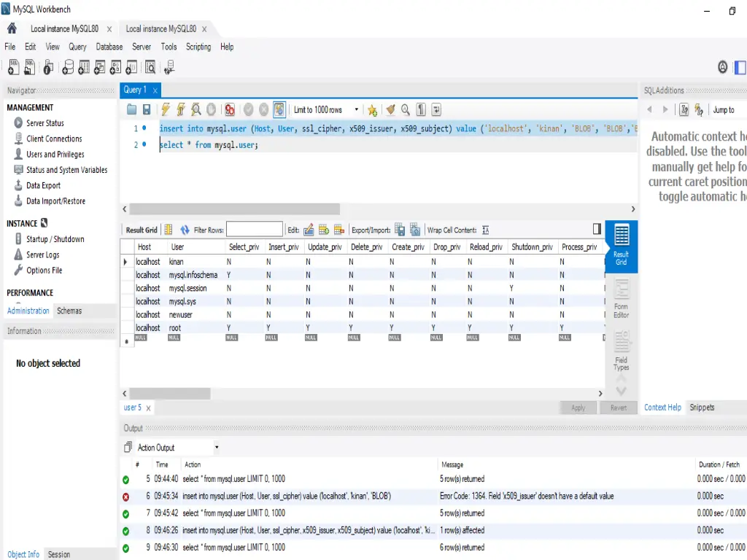Click the delete selected rows icon

[x=339, y=230]
